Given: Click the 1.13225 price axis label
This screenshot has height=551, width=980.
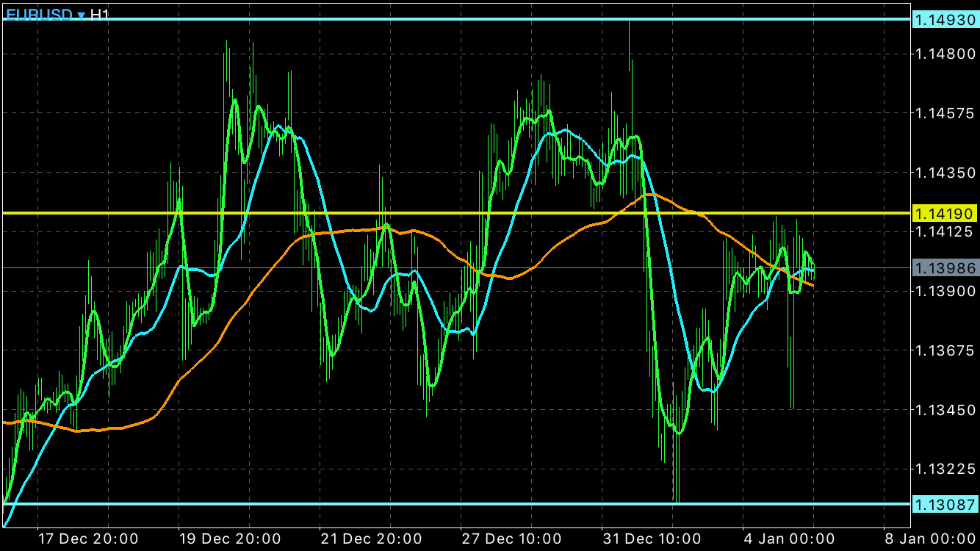Looking at the screenshot, I should [945, 469].
